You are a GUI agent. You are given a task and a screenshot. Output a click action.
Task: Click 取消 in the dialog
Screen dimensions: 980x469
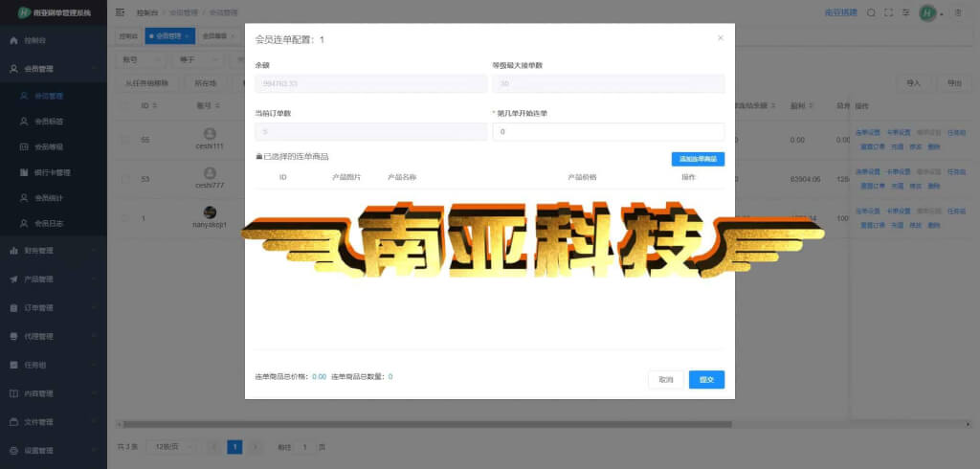[666, 380]
